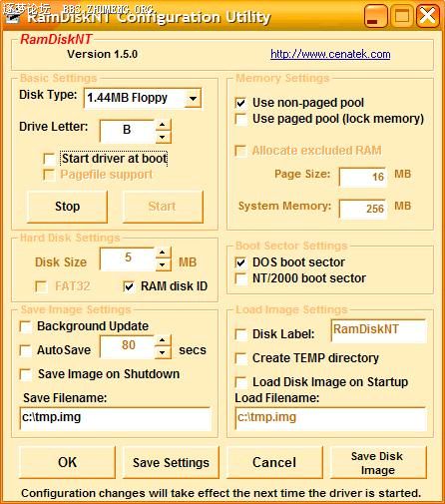Click the Stop driver button

pos(67,207)
